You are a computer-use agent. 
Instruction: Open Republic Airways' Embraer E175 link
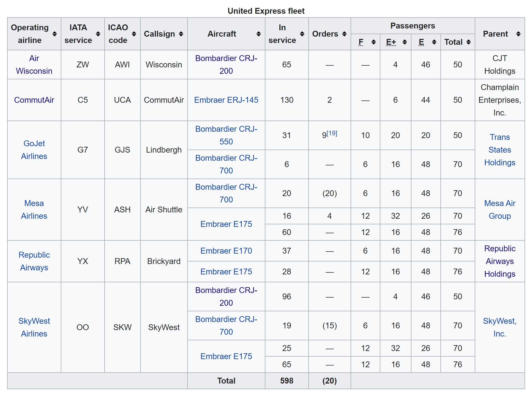226,272
